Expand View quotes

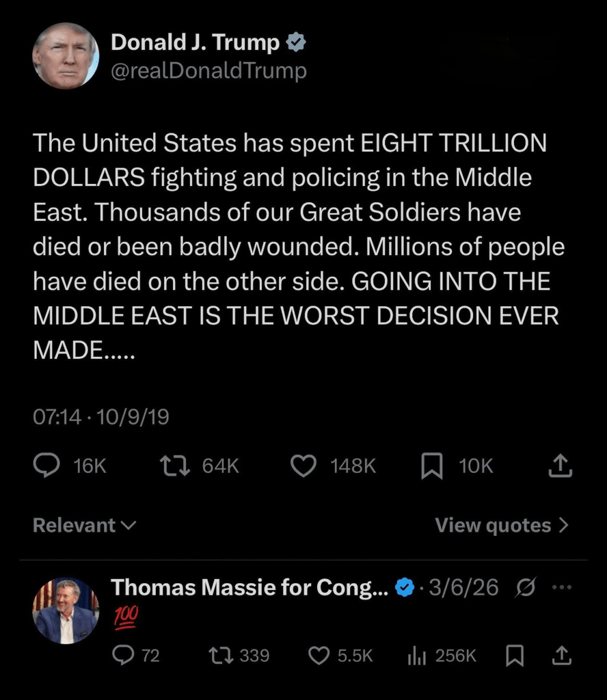click(x=502, y=525)
